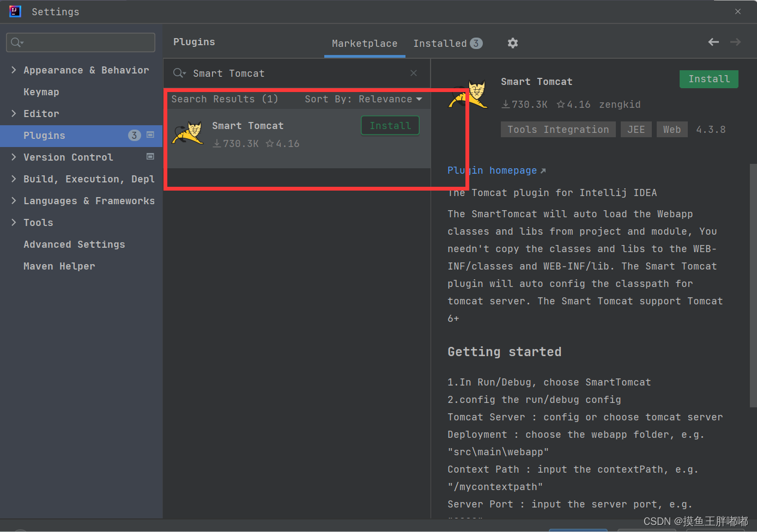Click the description pane scrollbar

tap(753, 285)
